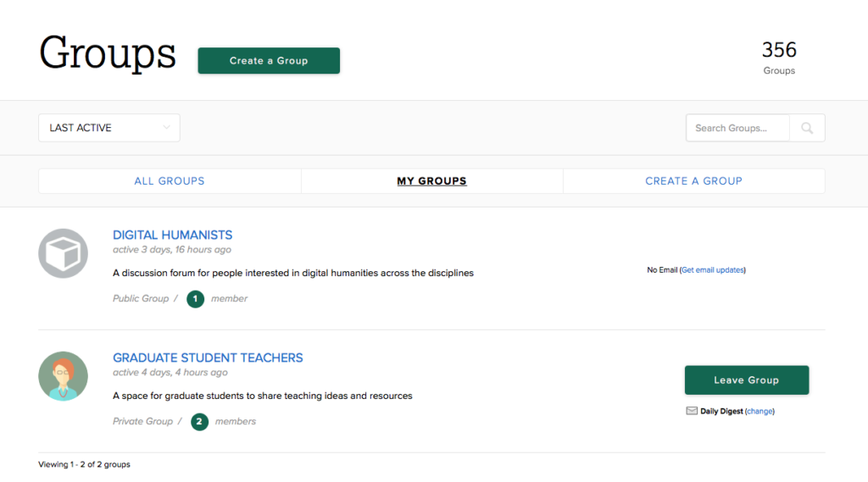Click the 356 Groups total count

pyautogui.click(x=779, y=50)
